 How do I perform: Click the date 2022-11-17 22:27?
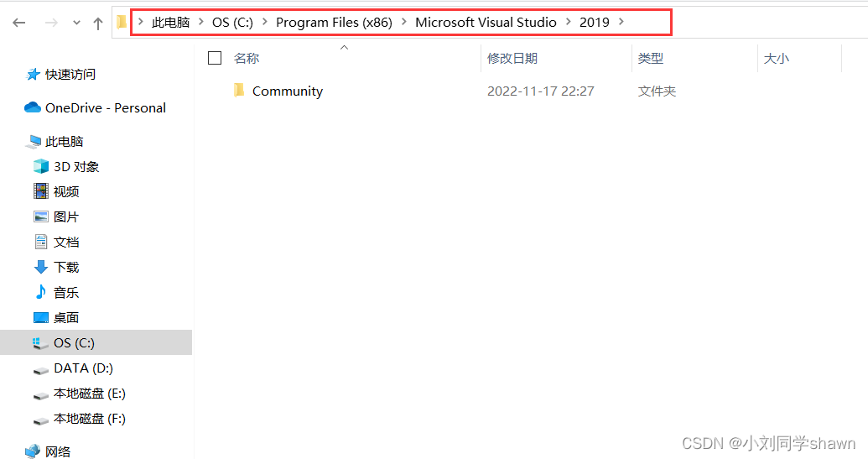point(540,91)
